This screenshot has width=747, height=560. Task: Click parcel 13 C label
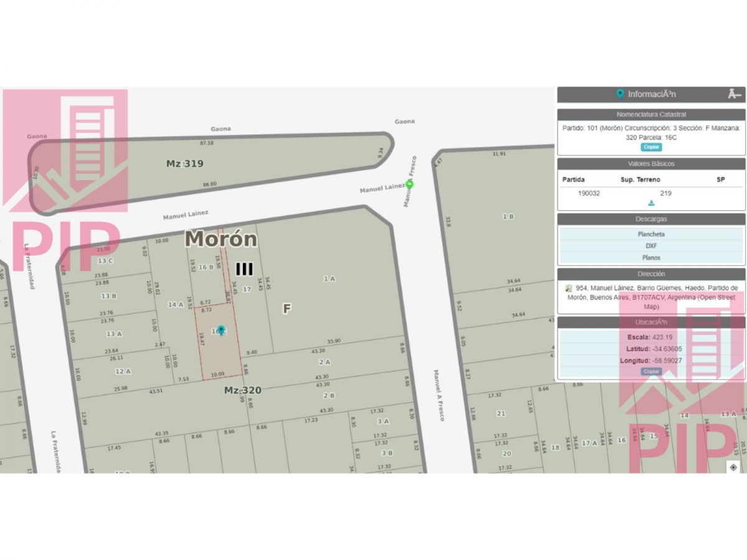click(x=105, y=261)
